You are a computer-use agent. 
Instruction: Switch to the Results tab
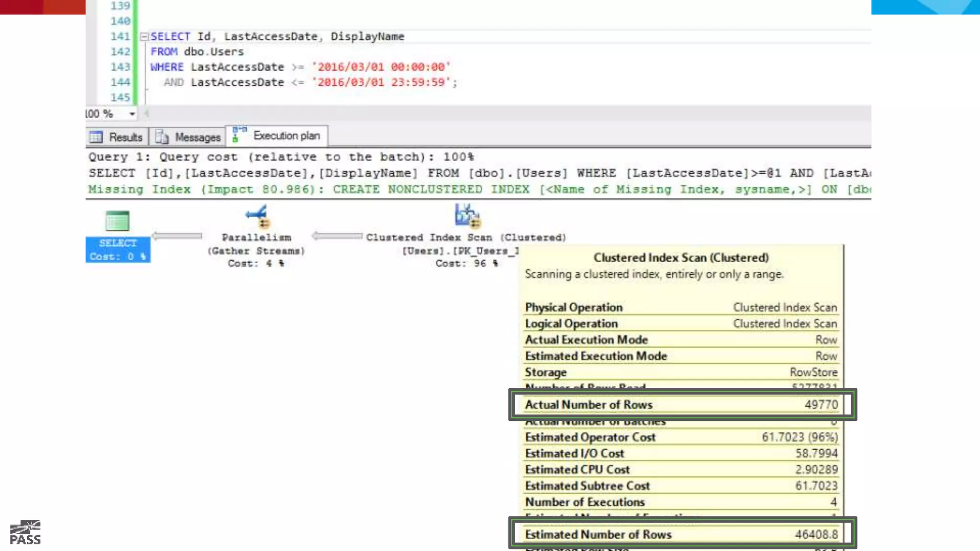point(125,137)
